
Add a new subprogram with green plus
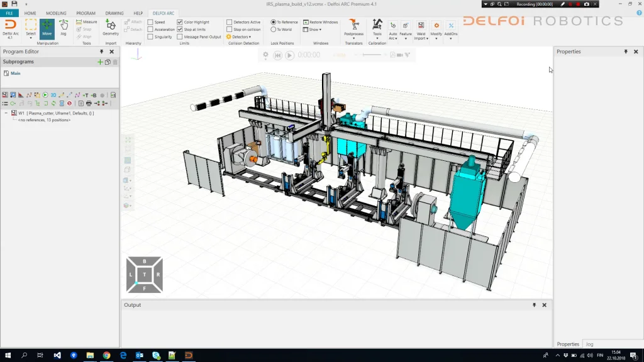click(x=100, y=62)
